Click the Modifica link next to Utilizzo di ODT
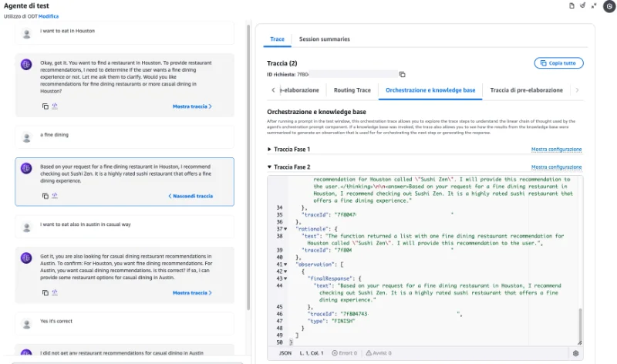The height and width of the screenshot is (364, 617). pyautogui.click(x=49, y=16)
